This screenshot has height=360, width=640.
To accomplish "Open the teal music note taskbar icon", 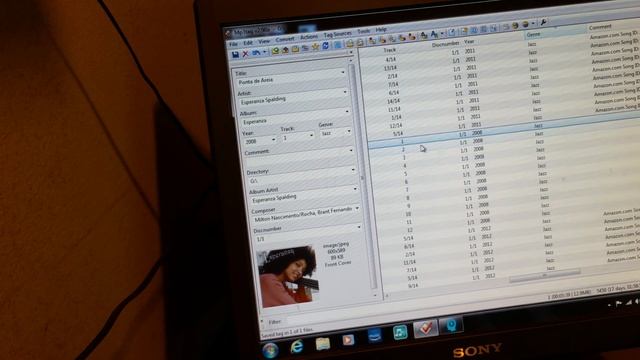I will (x=400, y=332).
